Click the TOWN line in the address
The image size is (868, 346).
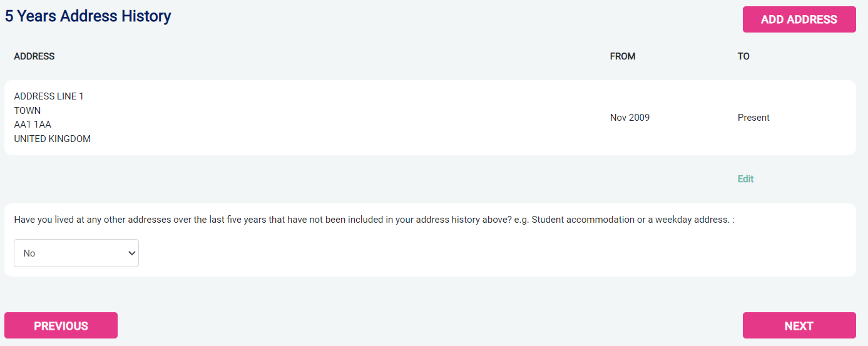(28, 111)
